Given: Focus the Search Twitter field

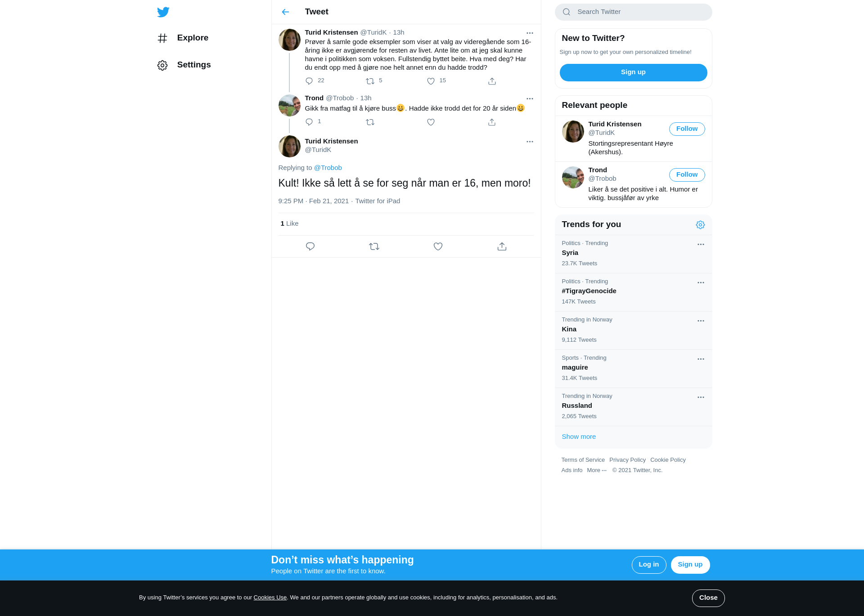Looking at the screenshot, I should pos(633,12).
